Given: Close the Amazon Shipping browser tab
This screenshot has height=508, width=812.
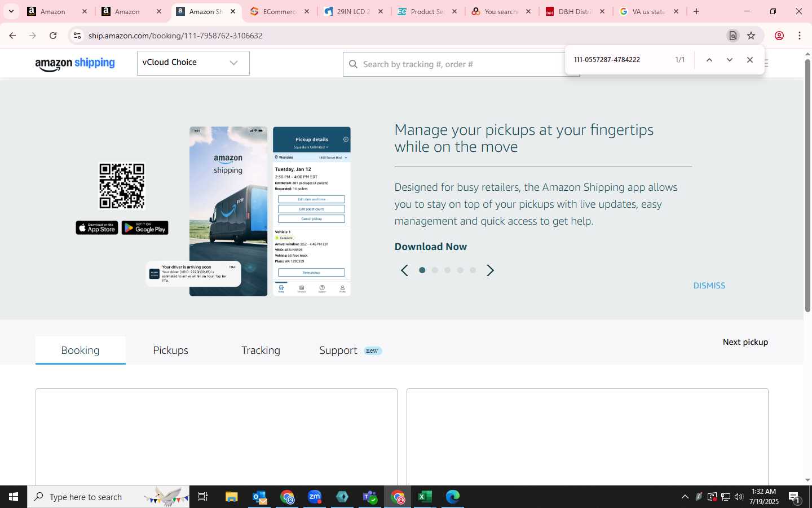Looking at the screenshot, I should coord(233,11).
